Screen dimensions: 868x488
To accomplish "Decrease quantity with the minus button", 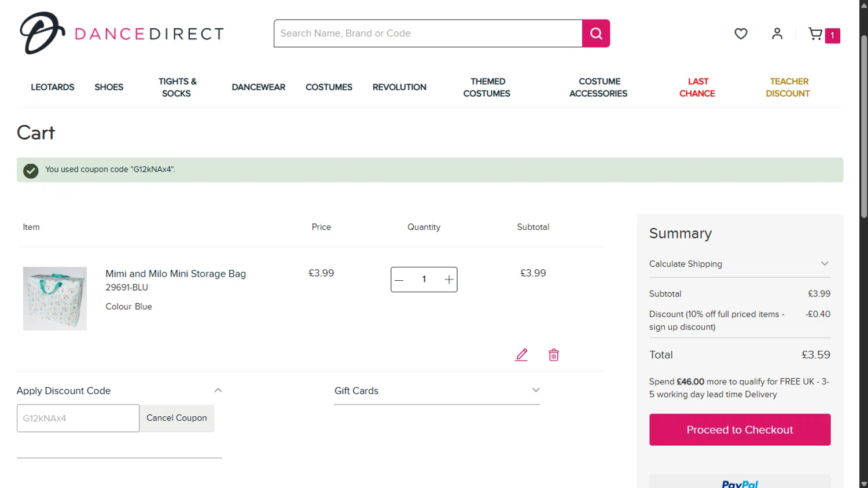I will [399, 280].
